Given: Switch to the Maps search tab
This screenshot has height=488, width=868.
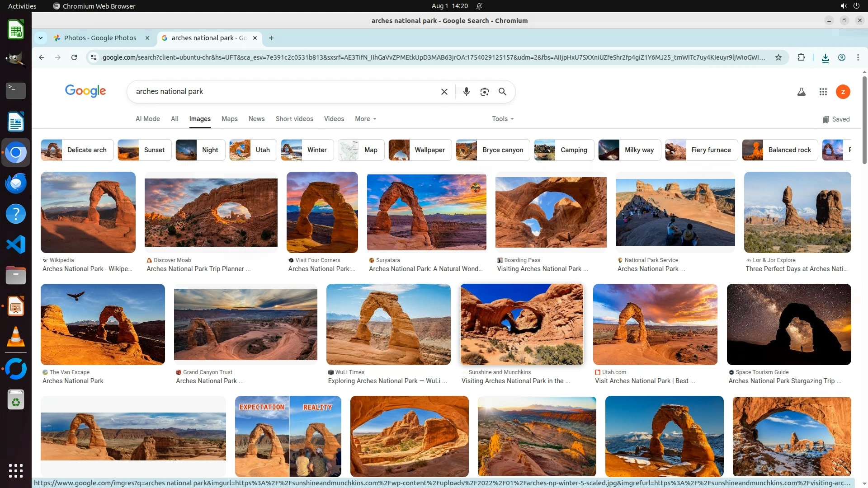Looking at the screenshot, I should pyautogui.click(x=229, y=119).
